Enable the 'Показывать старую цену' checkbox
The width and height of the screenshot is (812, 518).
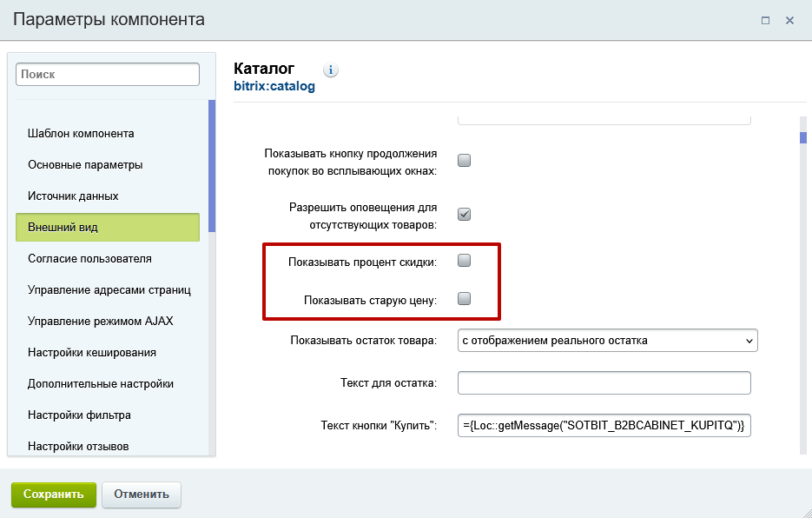click(x=464, y=298)
